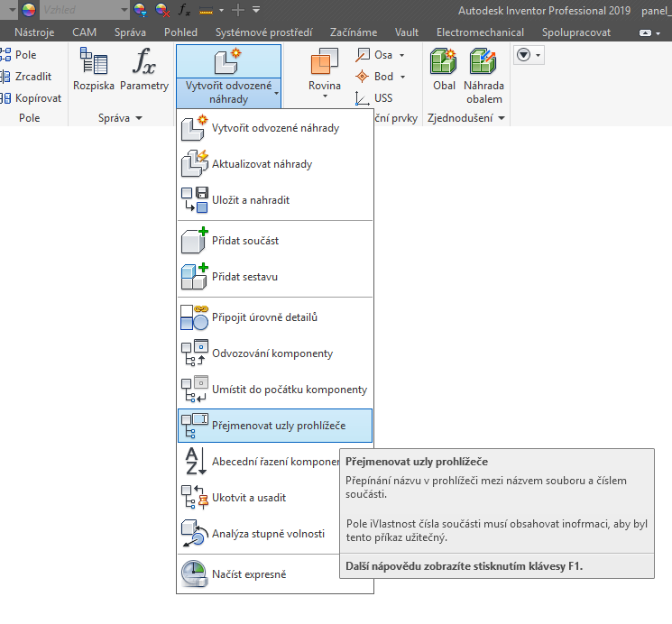Click the plus icon in quick access toolbar
Viewport: 672px width, 624px height.
[238, 10]
